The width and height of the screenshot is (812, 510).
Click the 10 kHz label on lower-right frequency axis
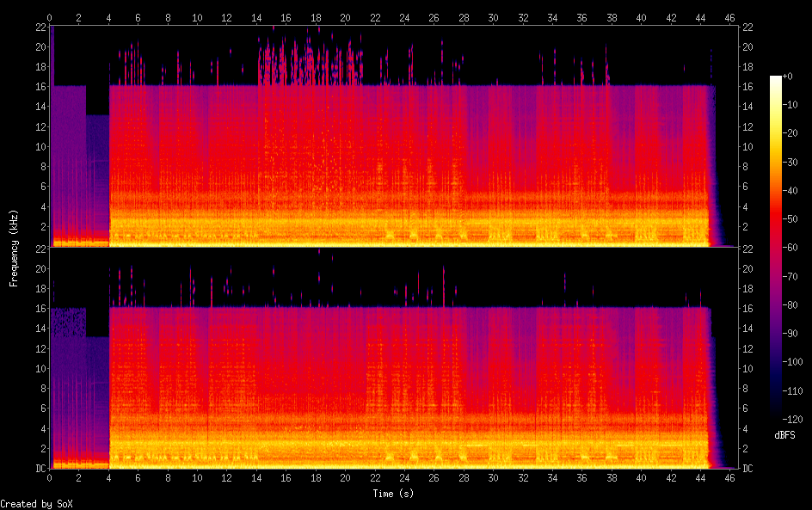coord(748,368)
